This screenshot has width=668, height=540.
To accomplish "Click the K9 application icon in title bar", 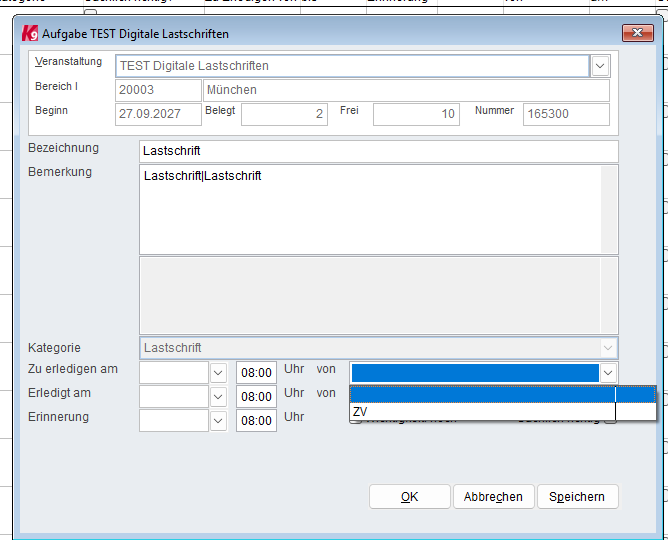I will 29,34.
